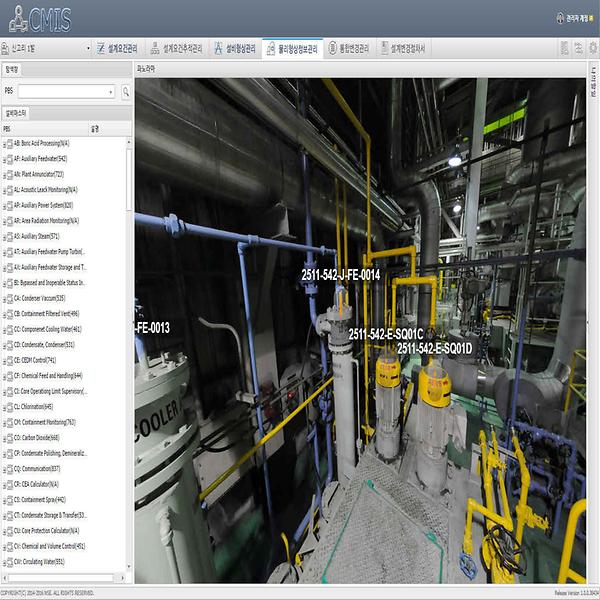Click the folder icon of AB: Boric Acid Processing
600x600 pixels.
coord(11,143)
